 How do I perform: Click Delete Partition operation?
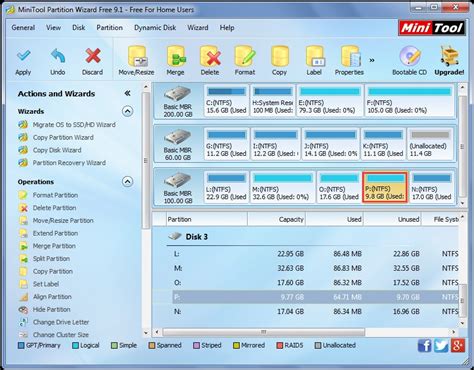coord(48,208)
